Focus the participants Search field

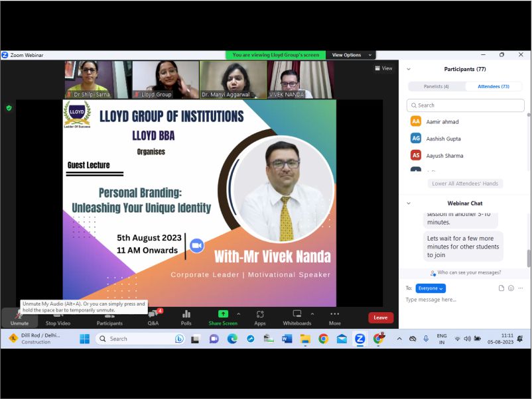point(465,105)
